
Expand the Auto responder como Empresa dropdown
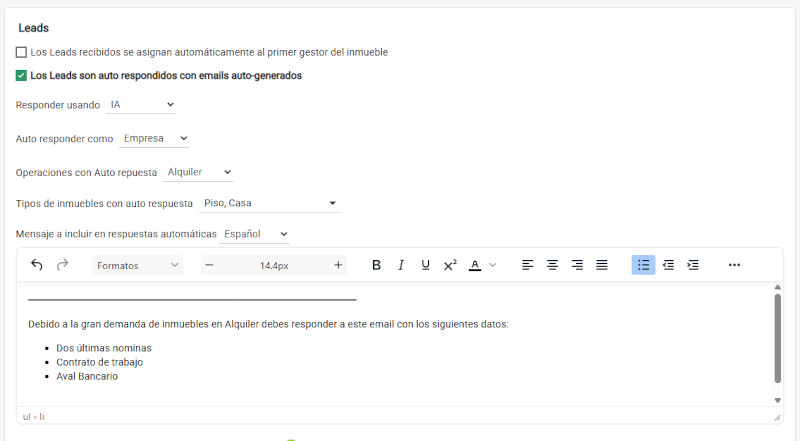point(154,139)
